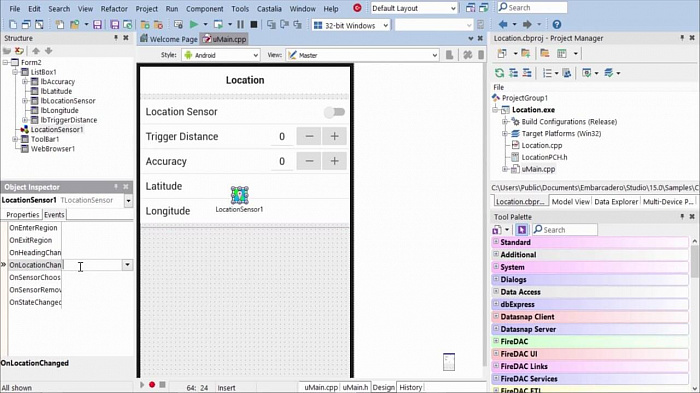Select LocationPCH.h in Project Manager

pyautogui.click(x=544, y=157)
